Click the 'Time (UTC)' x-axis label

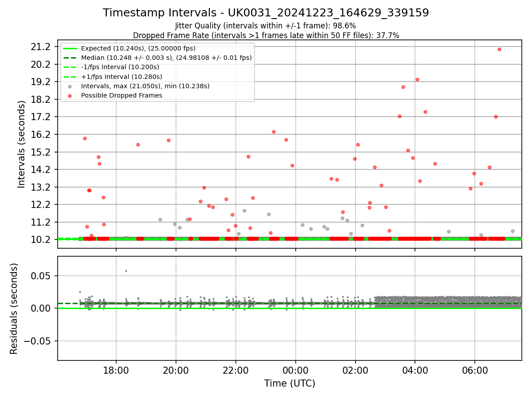pos(289,383)
